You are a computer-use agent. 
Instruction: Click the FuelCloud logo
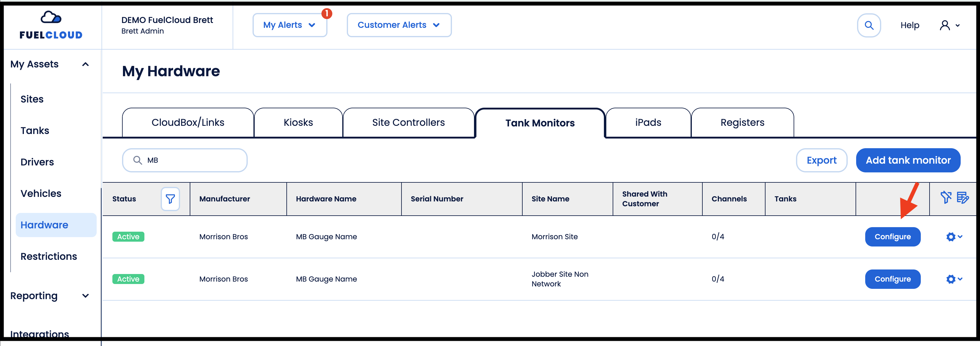tap(51, 25)
